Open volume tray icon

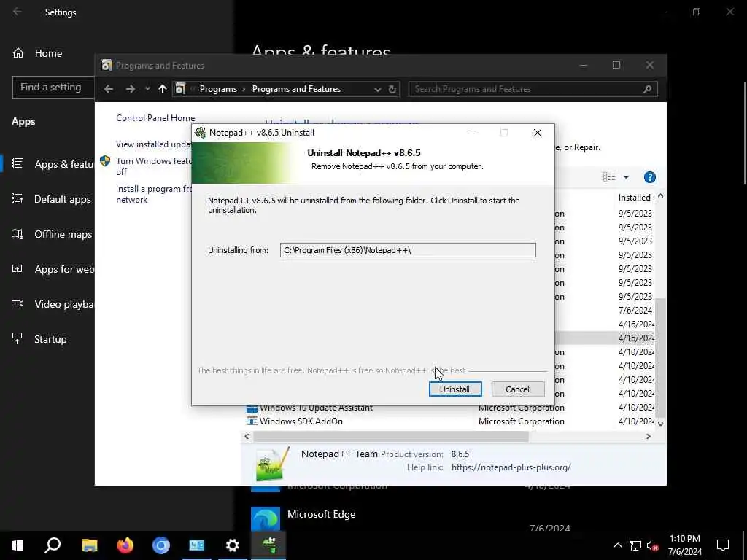(652, 545)
